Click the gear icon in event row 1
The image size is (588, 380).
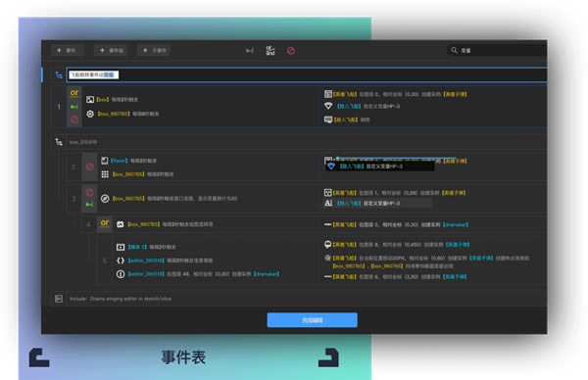(x=90, y=114)
